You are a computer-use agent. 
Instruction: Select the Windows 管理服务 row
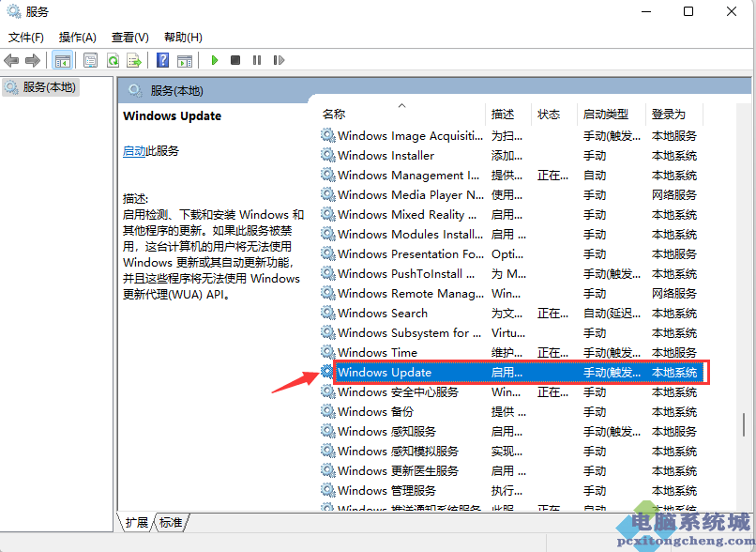[x=510, y=491]
